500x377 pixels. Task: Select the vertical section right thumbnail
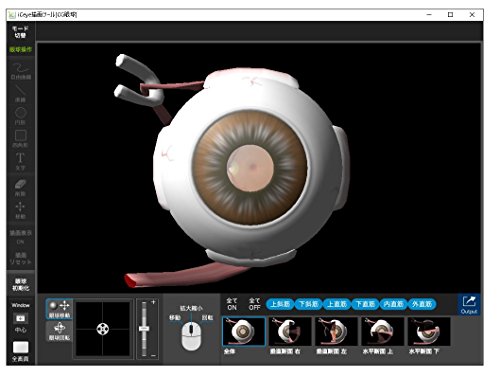pos(290,331)
